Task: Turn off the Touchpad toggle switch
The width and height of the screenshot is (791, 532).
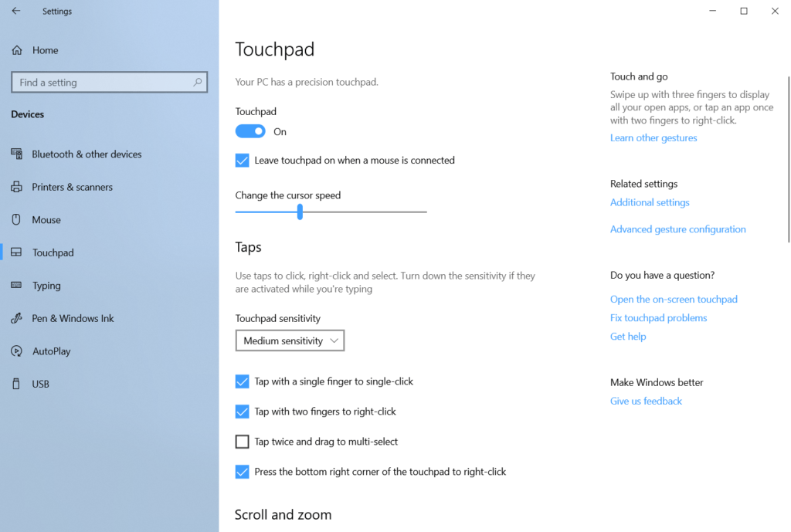Action: click(x=250, y=131)
